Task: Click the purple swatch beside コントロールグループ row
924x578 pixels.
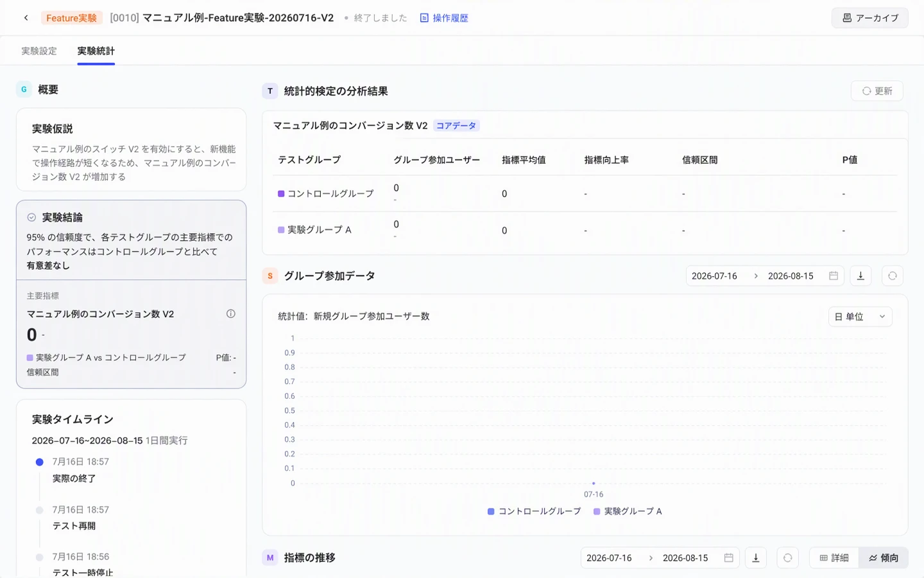Action: 281,193
